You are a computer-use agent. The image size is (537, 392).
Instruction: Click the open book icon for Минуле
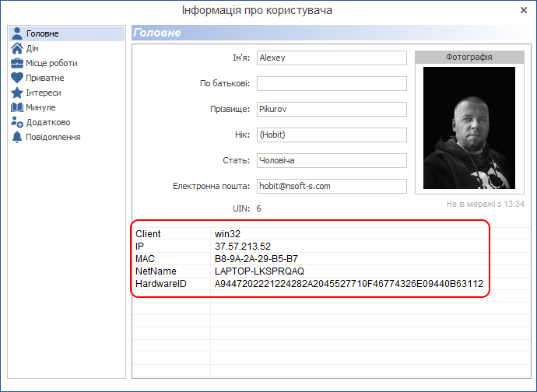tap(17, 107)
